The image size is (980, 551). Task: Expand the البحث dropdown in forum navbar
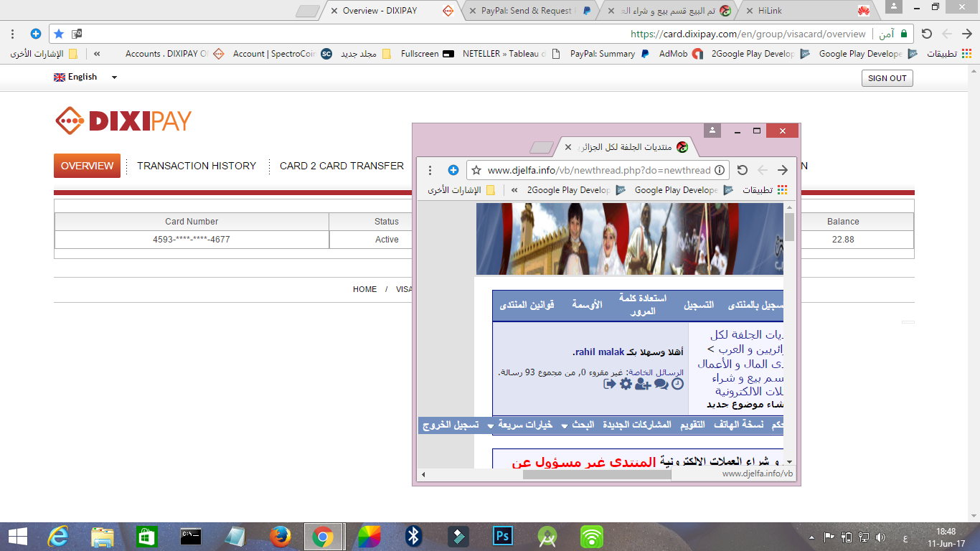[x=578, y=425]
